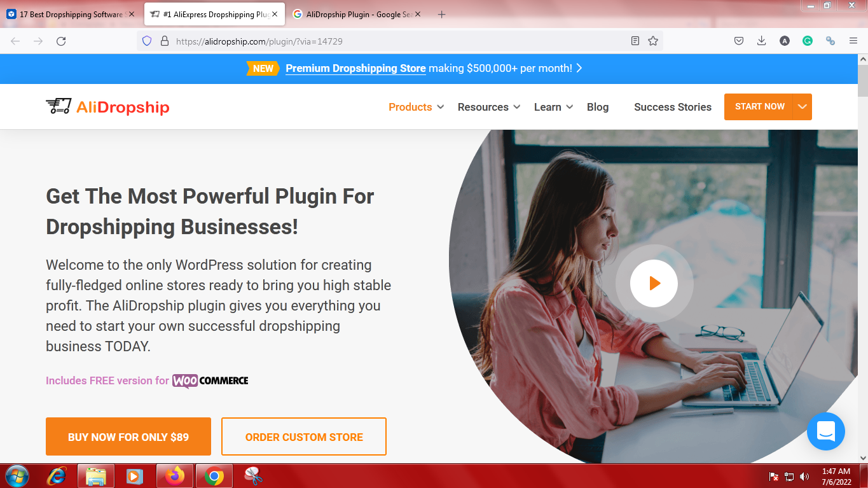
Task: Open the Blog page
Action: tap(598, 107)
